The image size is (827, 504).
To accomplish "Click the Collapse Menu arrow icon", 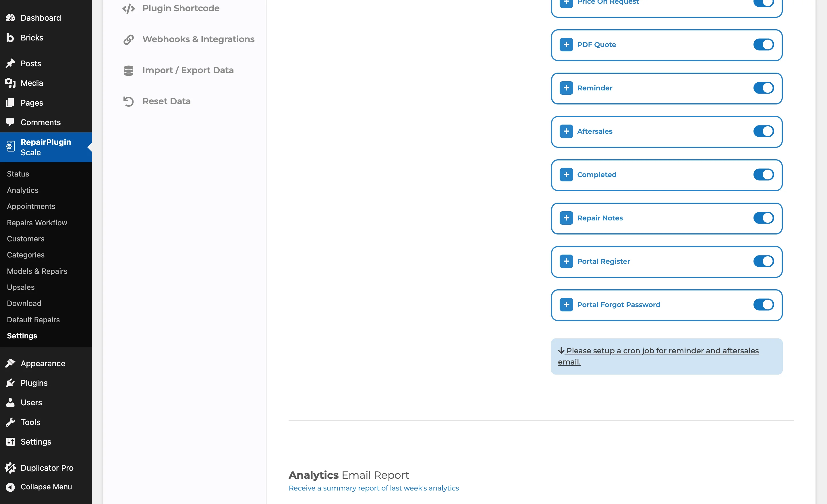I will 10,487.
